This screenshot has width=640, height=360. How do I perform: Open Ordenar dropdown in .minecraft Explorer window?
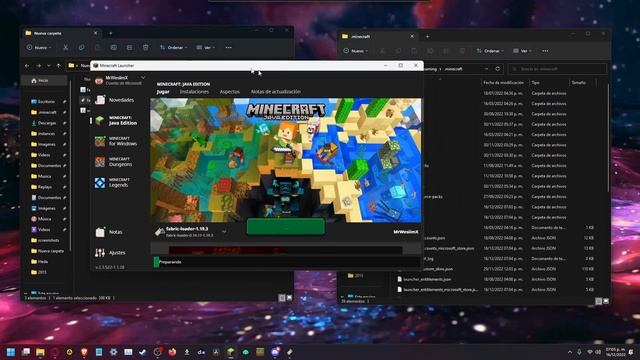(x=490, y=51)
